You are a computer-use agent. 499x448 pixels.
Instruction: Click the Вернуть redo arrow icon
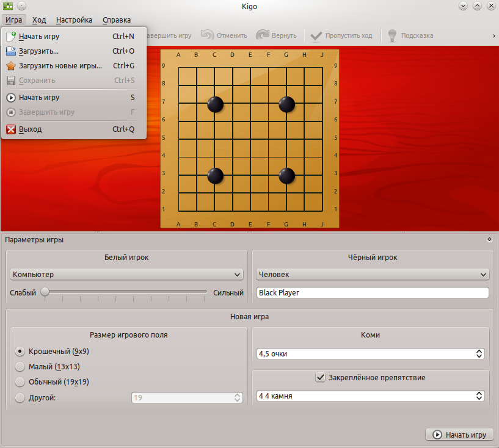[x=263, y=35]
